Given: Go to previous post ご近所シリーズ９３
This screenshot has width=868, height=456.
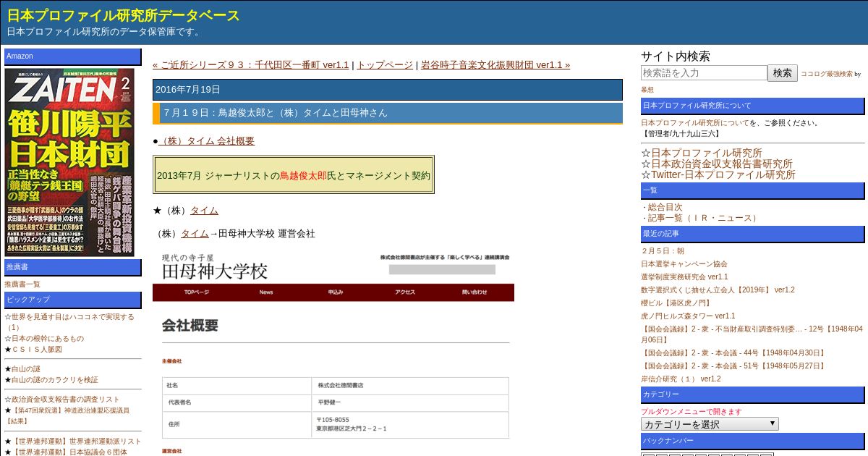Looking at the screenshot, I should coord(250,64).
